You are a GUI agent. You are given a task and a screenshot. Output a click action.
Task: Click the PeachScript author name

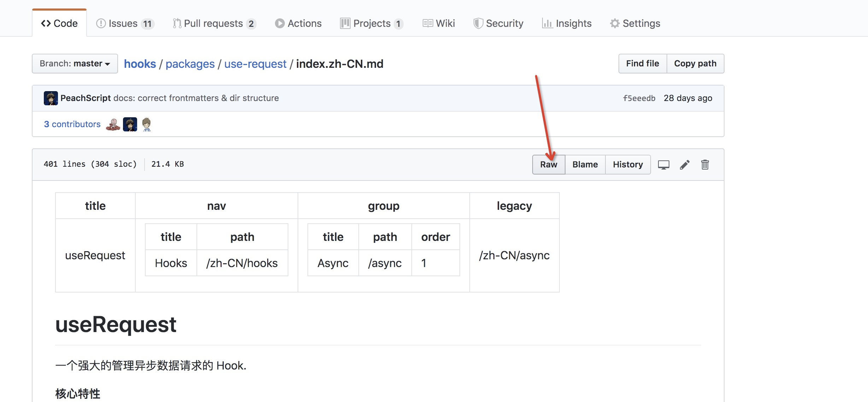point(86,98)
